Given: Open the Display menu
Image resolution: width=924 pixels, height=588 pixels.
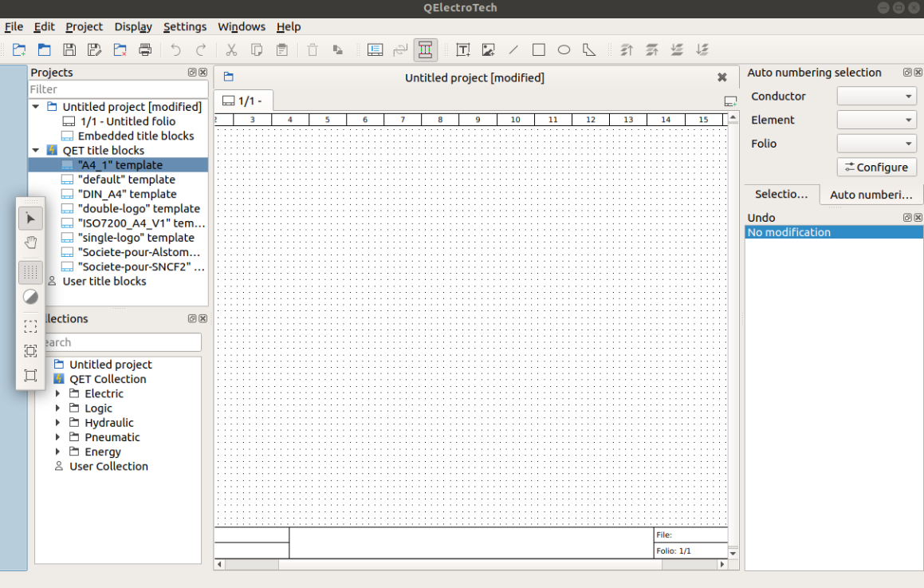Looking at the screenshot, I should click(133, 26).
